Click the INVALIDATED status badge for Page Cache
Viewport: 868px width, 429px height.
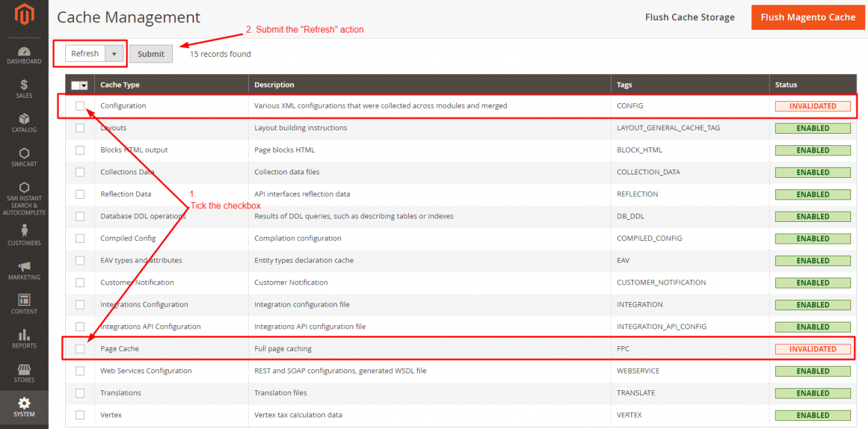pyautogui.click(x=812, y=348)
